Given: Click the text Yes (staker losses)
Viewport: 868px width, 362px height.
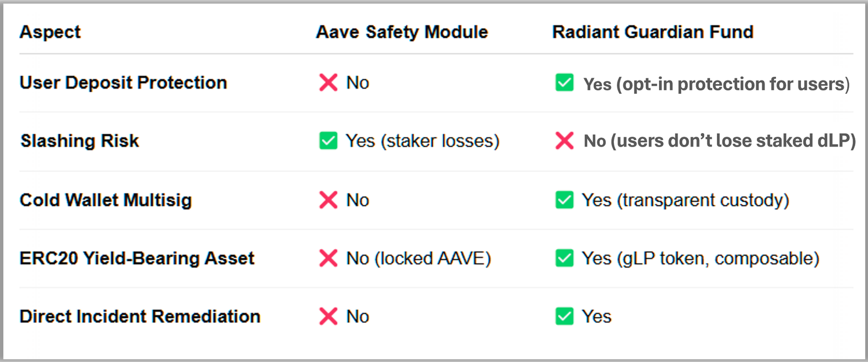Looking at the screenshot, I should click(x=422, y=141).
